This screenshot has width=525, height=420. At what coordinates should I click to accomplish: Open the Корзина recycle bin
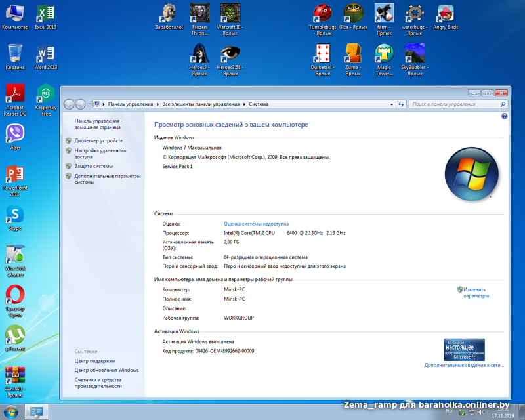tap(15, 57)
